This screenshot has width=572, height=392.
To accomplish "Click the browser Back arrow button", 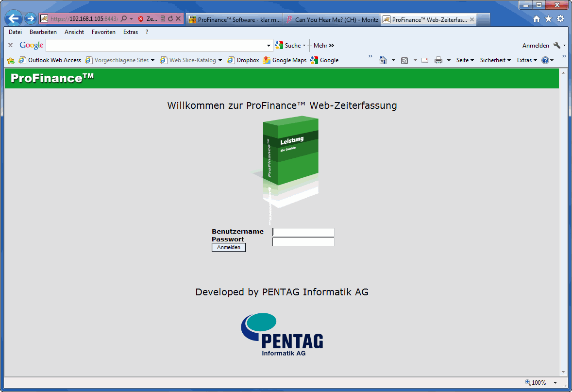I will (x=14, y=19).
